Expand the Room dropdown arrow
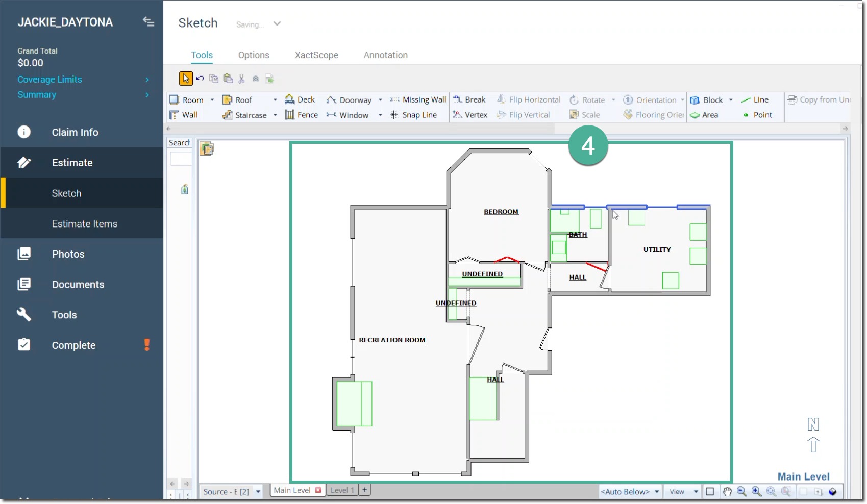 [212, 100]
